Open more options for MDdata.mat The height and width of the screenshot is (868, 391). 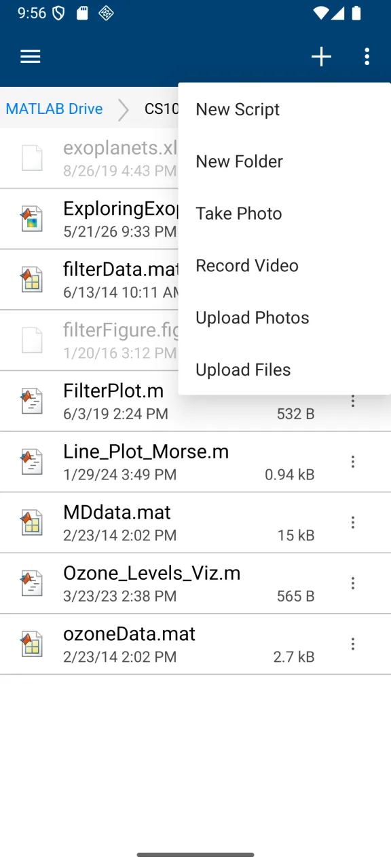[x=353, y=523]
